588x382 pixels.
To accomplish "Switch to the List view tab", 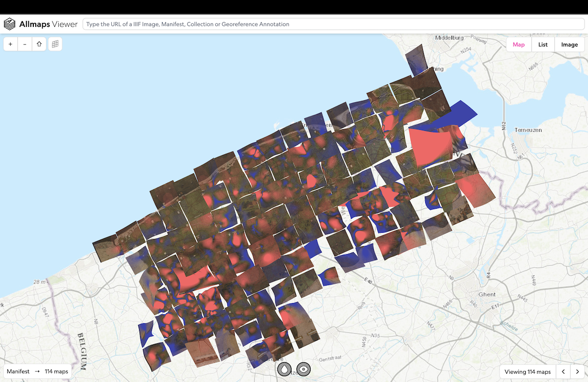I will tap(543, 45).
